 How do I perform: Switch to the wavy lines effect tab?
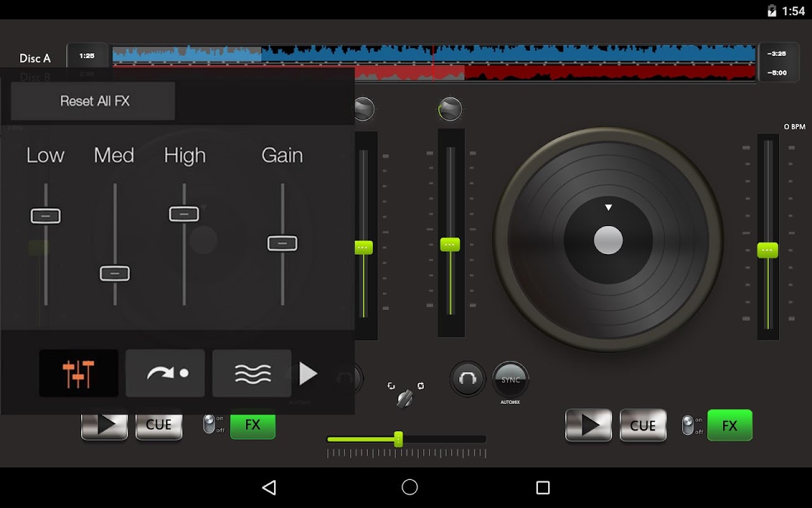[252, 373]
